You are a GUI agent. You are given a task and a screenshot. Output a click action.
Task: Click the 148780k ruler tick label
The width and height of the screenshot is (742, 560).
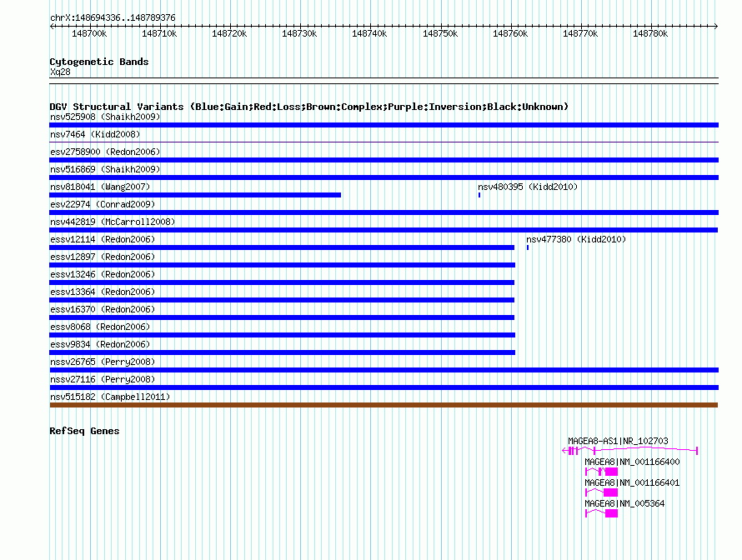(650, 33)
